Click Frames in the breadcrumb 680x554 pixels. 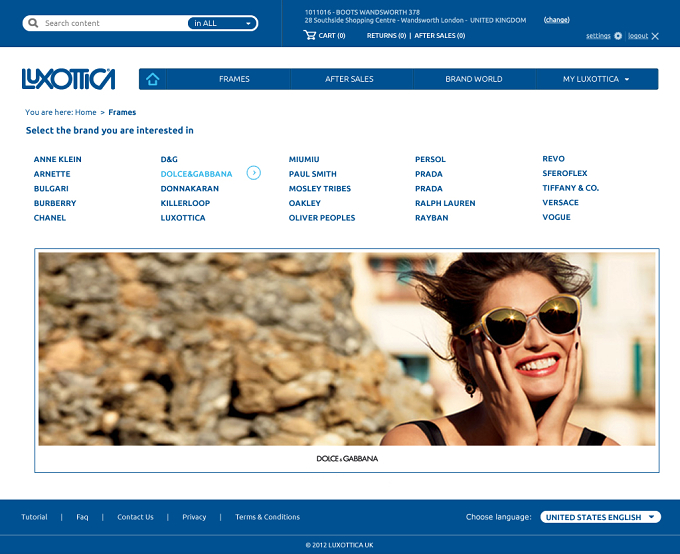click(122, 112)
